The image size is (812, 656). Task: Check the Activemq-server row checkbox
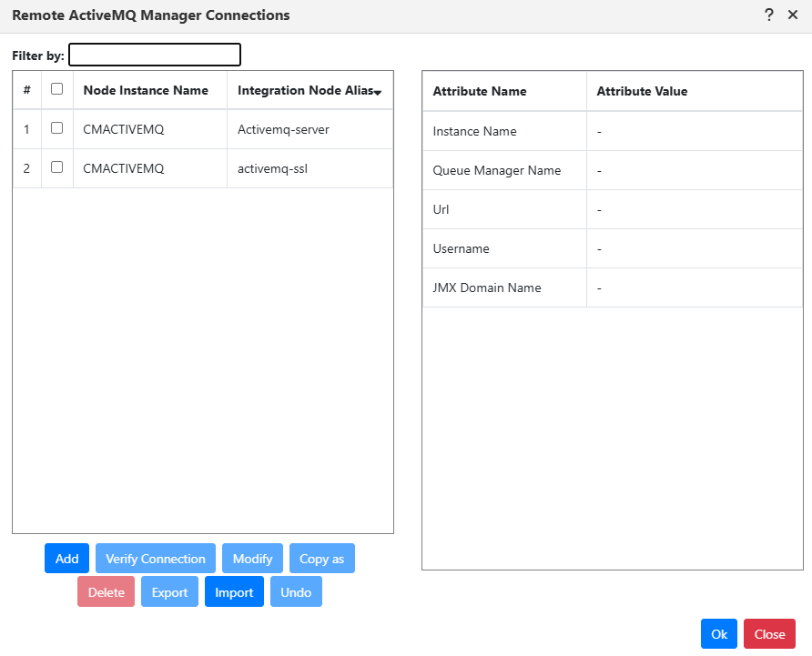(57, 128)
